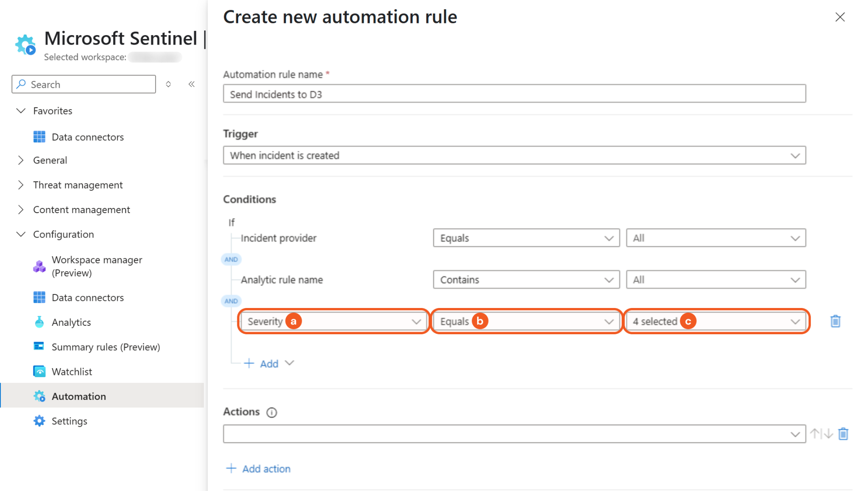The width and height of the screenshot is (868, 491).
Task: Delete the Severity condition with trash icon
Action: pos(835,322)
